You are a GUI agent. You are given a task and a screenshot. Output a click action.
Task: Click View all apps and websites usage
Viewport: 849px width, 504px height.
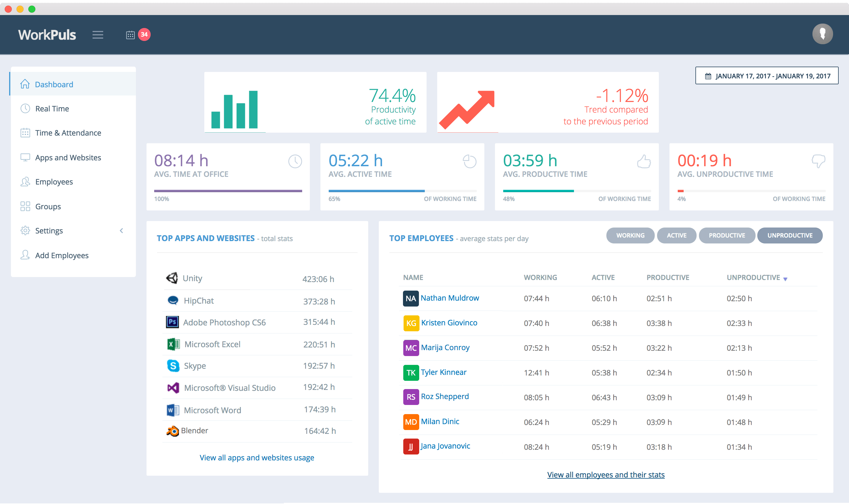256,457
